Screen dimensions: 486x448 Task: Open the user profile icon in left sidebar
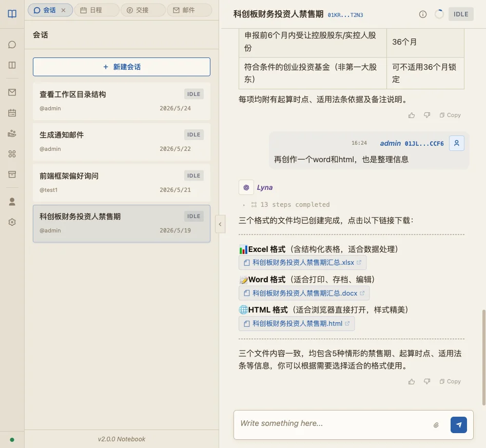(x=12, y=202)
